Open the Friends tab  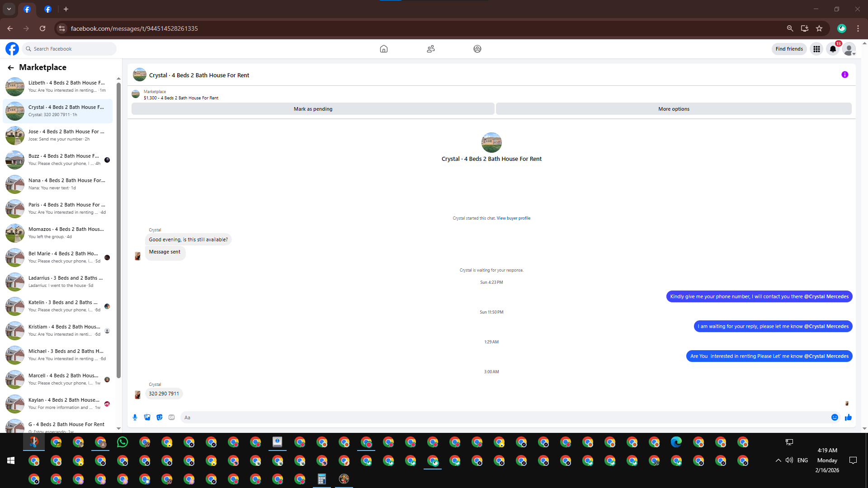[x=430, y=49]
